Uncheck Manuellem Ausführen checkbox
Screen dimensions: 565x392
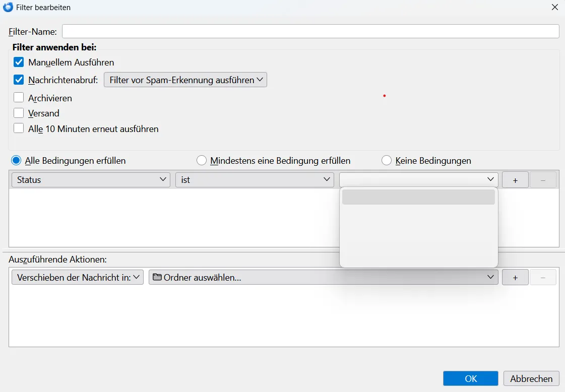pyautogui.click(x=19, y=62)
